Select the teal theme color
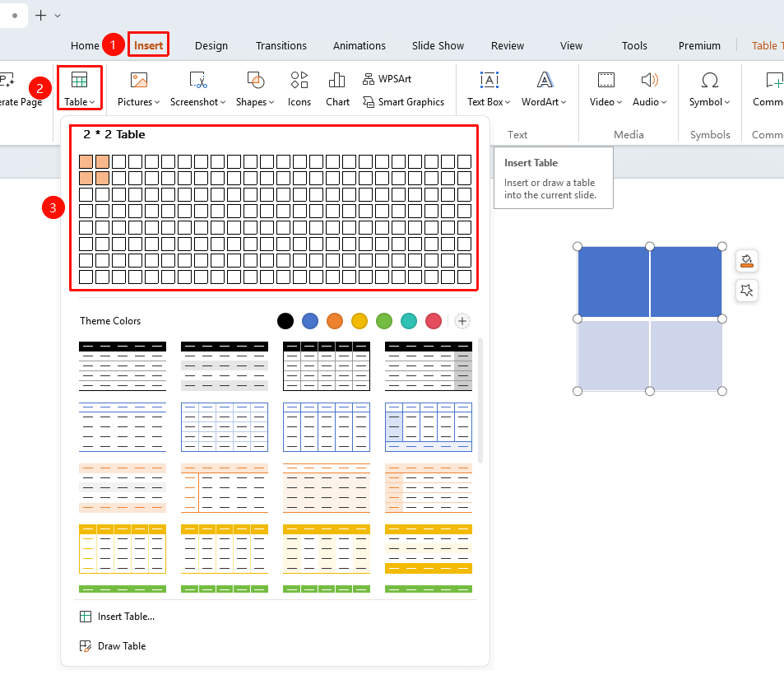This screenshot has width=784, height=675. coord(409,321)
